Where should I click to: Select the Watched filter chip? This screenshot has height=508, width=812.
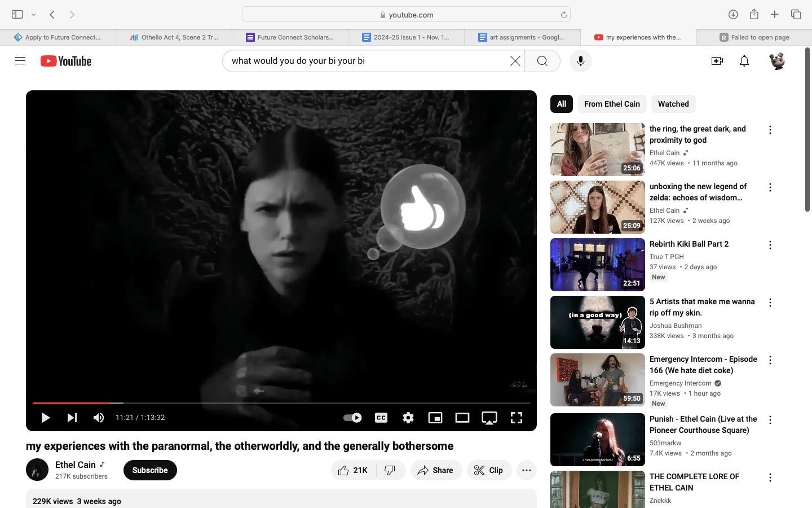[673, 104]
